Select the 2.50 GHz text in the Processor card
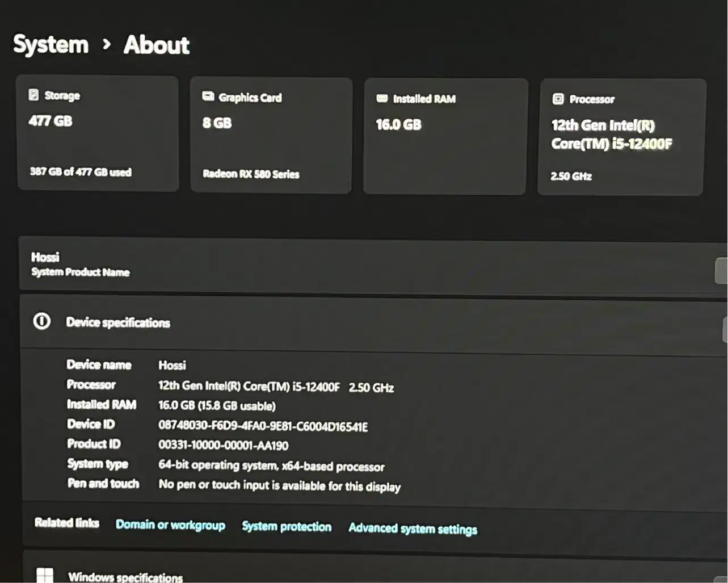This screenshot has width=728, height=583. (x=571, y=176)
